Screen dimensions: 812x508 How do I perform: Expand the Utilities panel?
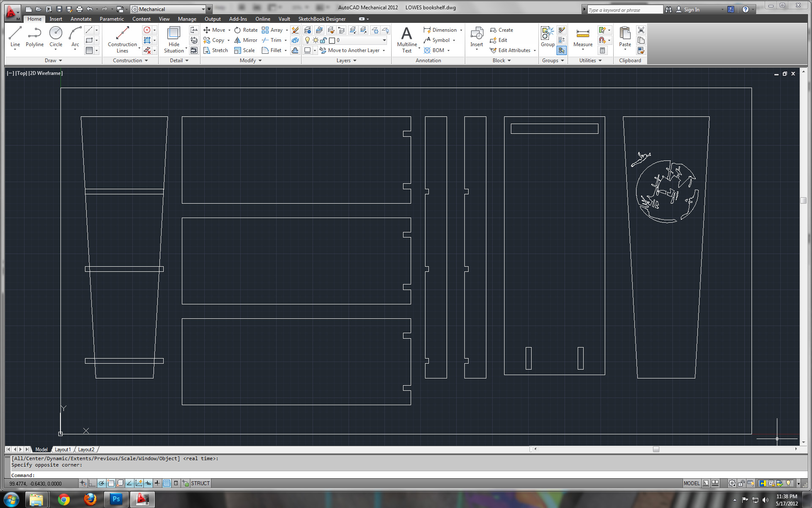pos(590,61)
